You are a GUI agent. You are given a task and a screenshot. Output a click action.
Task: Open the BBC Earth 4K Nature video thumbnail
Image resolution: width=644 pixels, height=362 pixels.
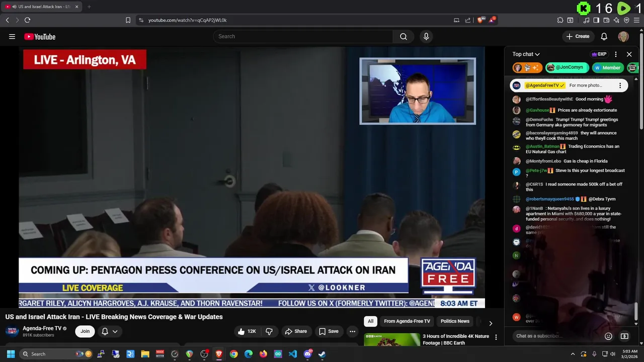[392, 339]
